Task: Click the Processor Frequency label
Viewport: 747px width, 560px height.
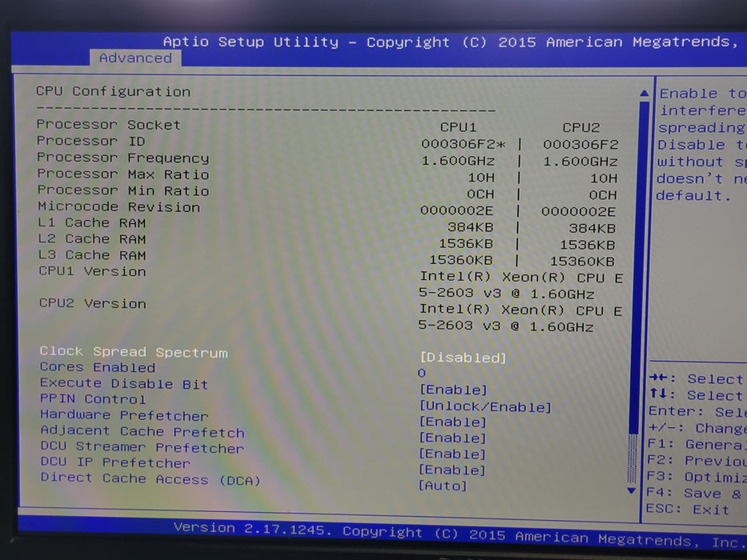Action: [123, 158]
